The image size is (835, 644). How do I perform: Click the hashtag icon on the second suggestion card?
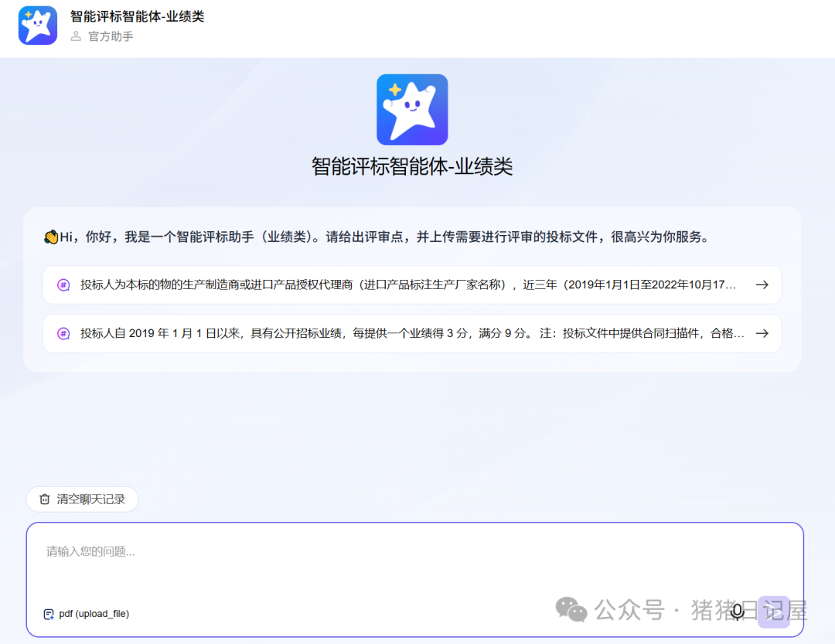point(63,333)
